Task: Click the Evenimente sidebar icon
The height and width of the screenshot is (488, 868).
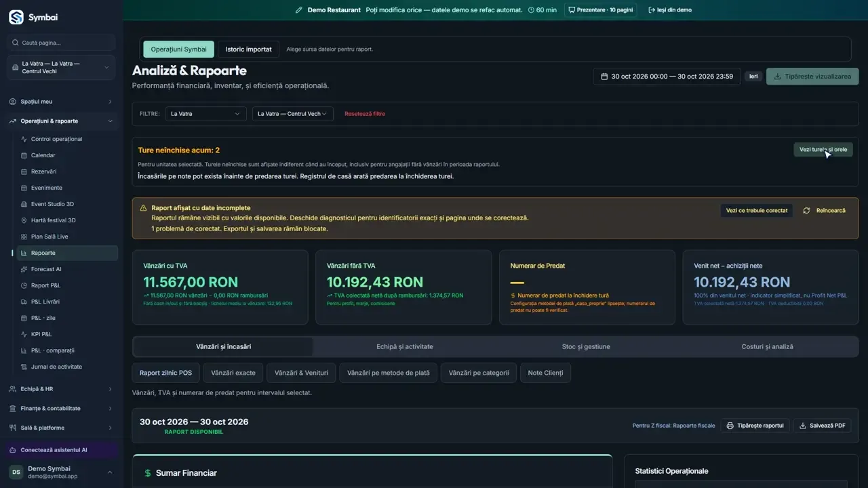Action: point(24,188)
